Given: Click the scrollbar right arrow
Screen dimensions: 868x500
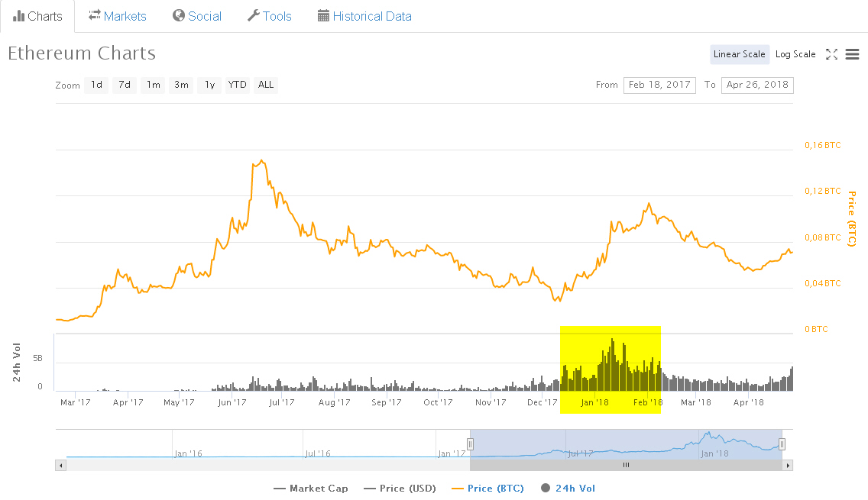Looking at the screenshot, I should tap(788, 465).
